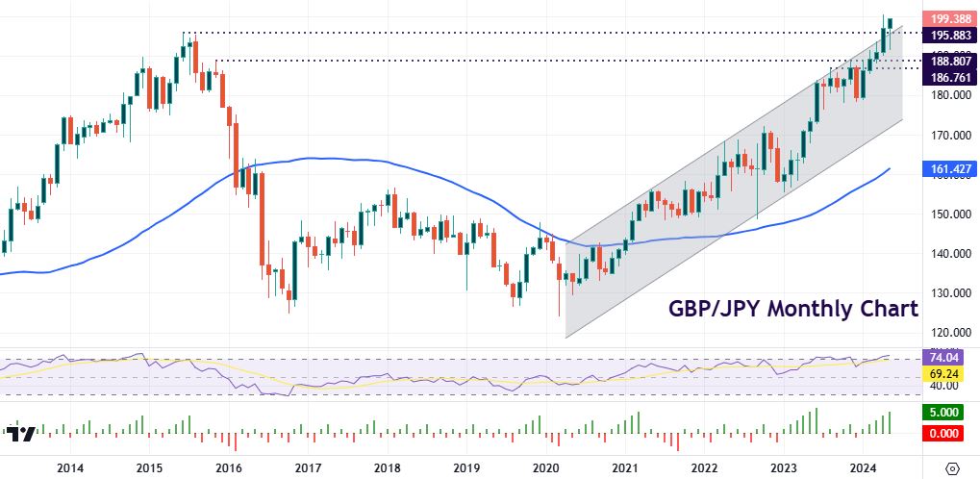
Task: Click the green 5.000 histogram label
Action: pyautogui.click(x=947, y=414)
